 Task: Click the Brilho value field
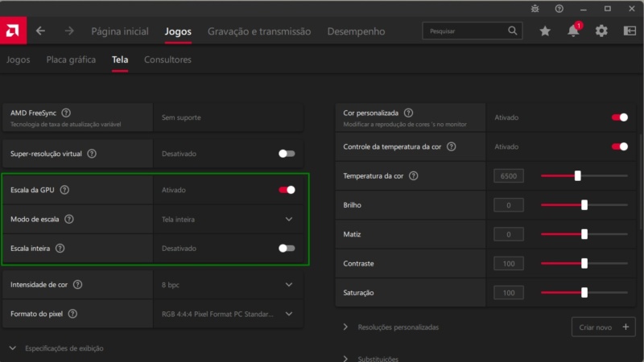509,205
